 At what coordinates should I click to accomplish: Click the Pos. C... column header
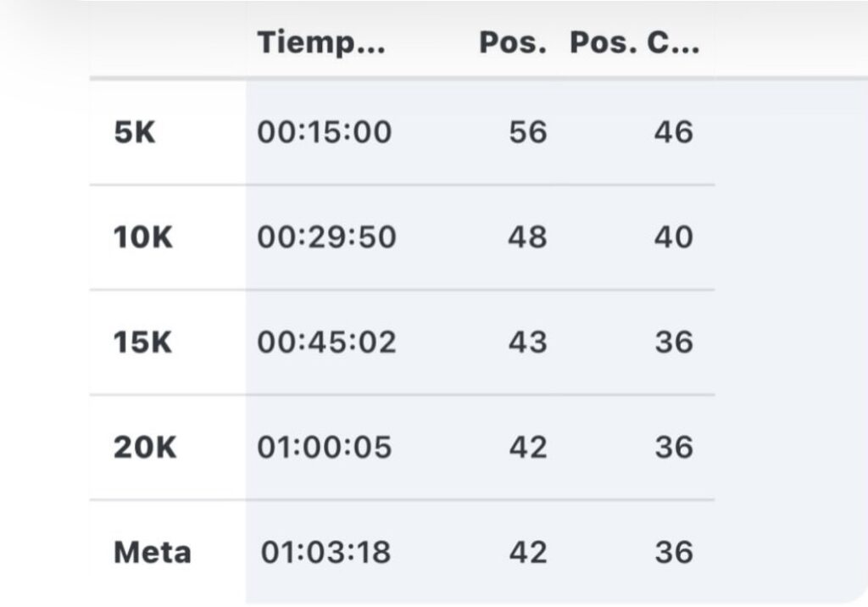pyautogui.click(x=634, y=43)
